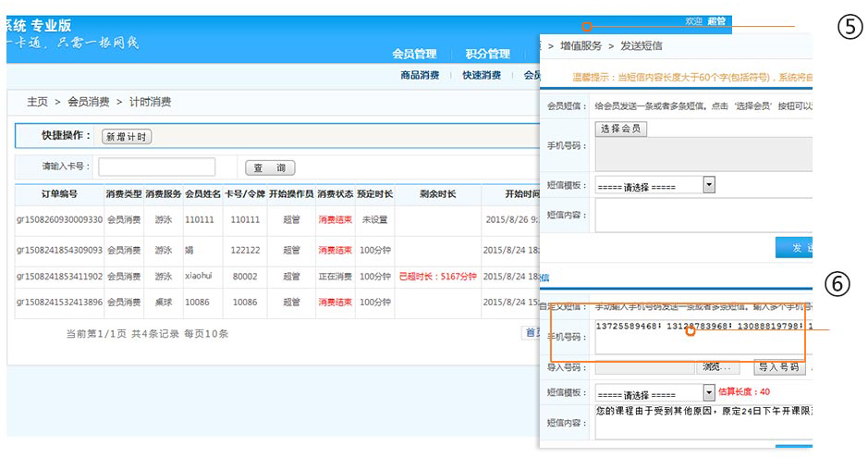Click the 剩余时长 column header
The image size is (868, 458).
point(437,193)
